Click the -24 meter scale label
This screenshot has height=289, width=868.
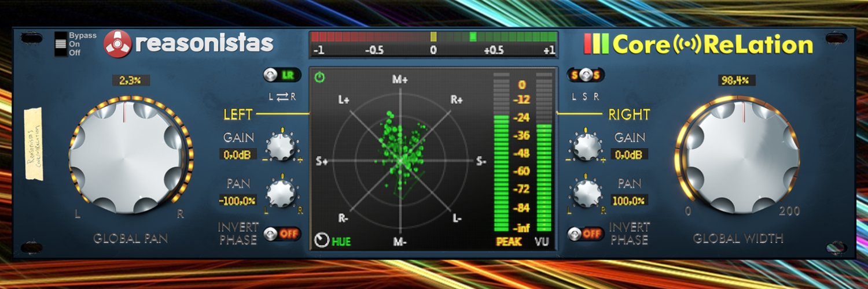(x=523, y=117)
